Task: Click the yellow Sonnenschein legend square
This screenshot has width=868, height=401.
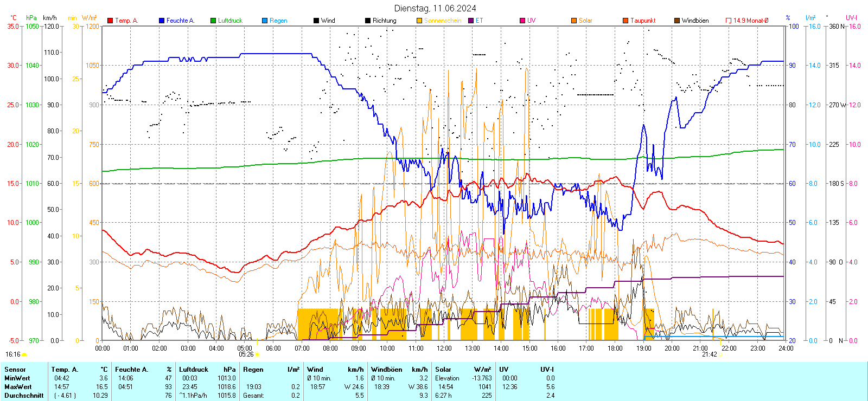Action: [x=419, y=21]
